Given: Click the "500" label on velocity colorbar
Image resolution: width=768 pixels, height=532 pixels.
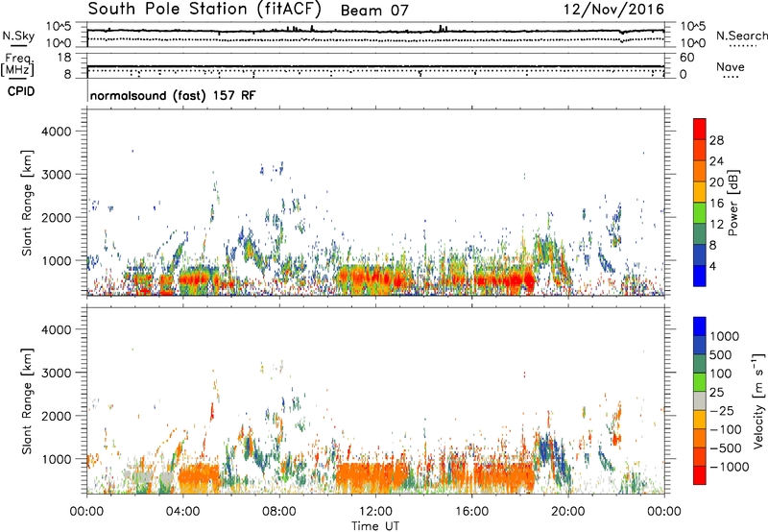Looking at the screenshot, I should (721, 355).
